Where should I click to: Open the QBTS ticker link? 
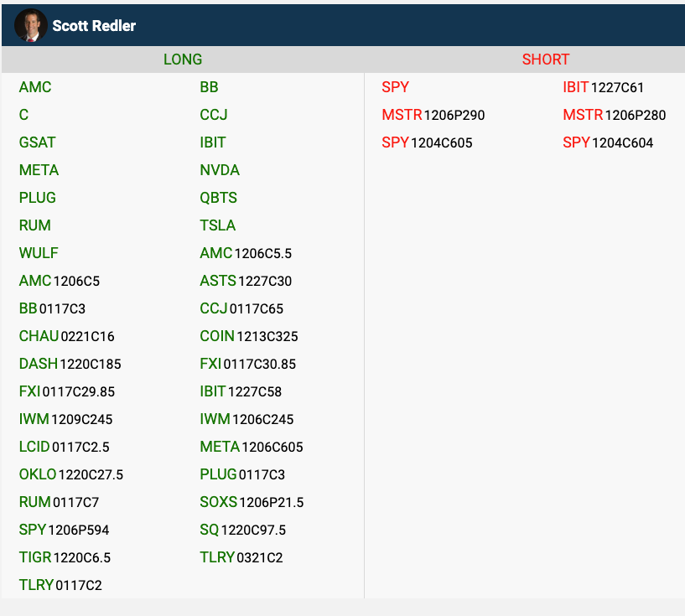coord(219,198)
